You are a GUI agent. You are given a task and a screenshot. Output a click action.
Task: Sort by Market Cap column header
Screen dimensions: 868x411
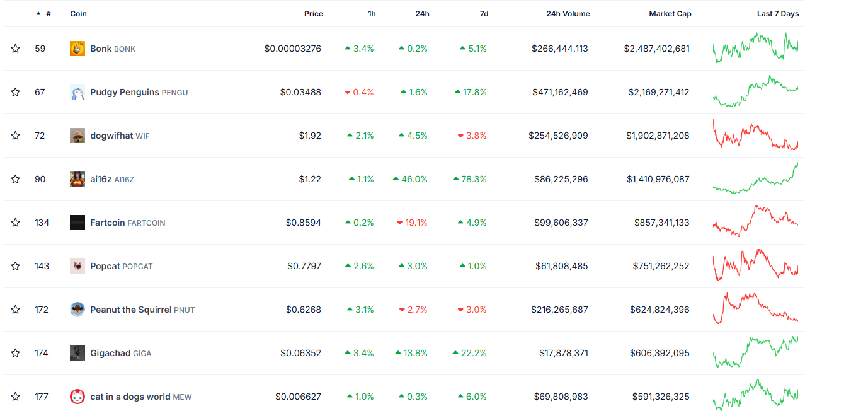tap(670, 14)
